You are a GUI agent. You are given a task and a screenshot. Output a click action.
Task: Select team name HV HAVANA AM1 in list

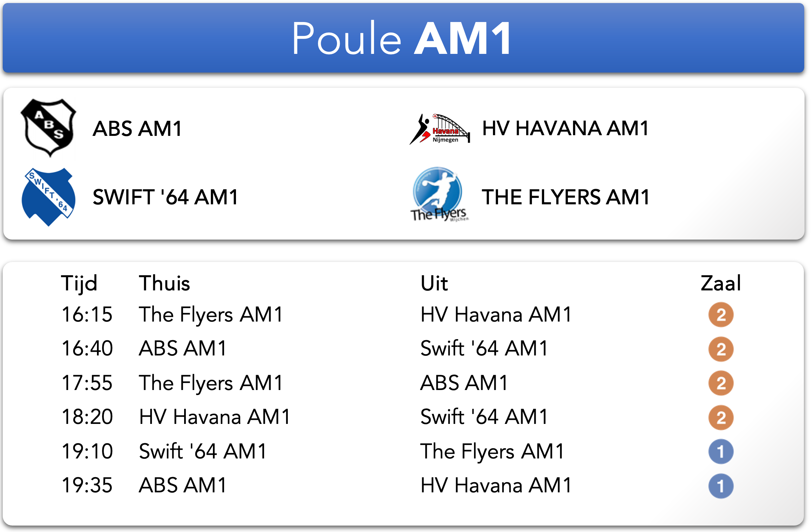565,128
